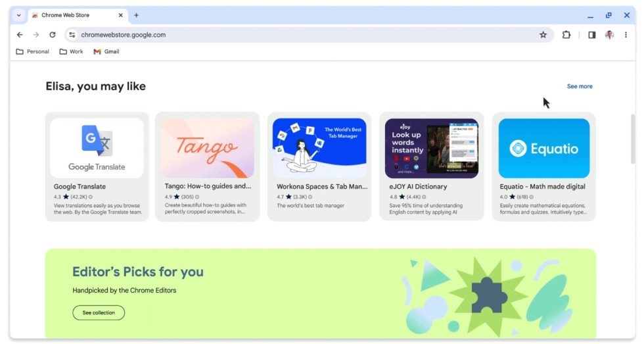
Task: Open Chrome three-dot menu
Action: coord(626,35)
